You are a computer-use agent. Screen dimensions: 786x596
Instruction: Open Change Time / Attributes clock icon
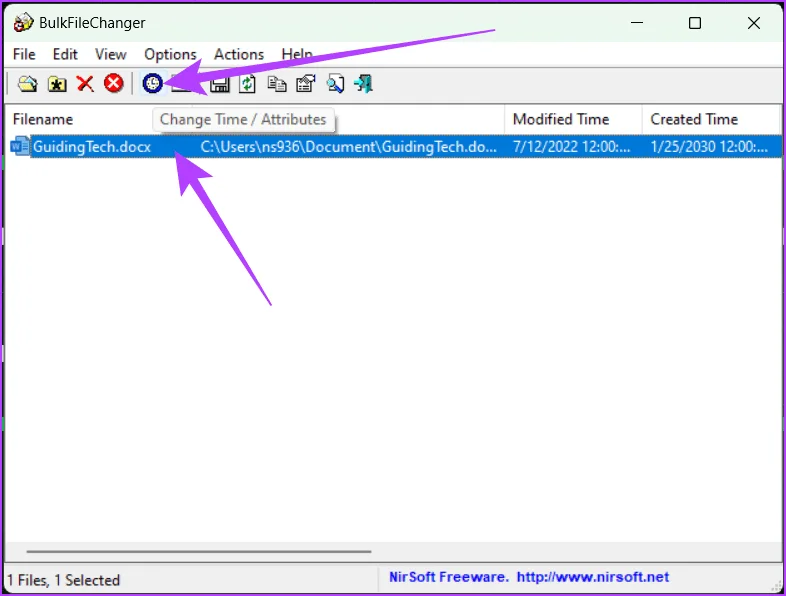click(x=152, y=83)
